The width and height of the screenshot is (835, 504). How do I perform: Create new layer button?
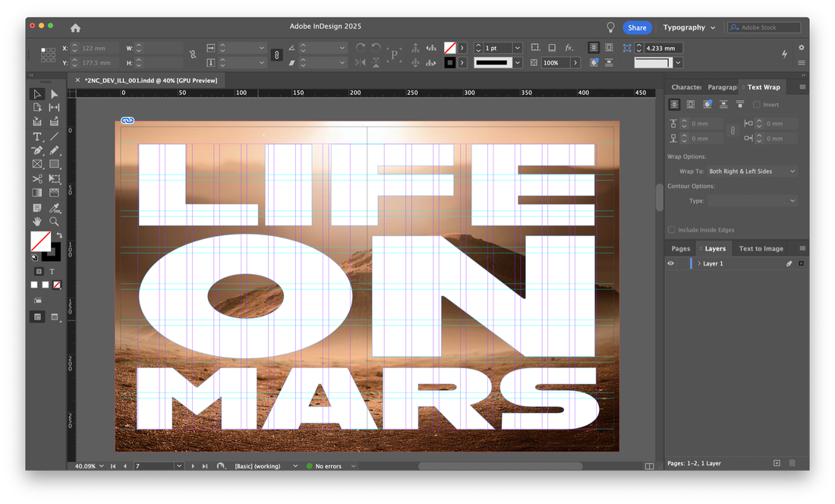click(x=777, y=463)
